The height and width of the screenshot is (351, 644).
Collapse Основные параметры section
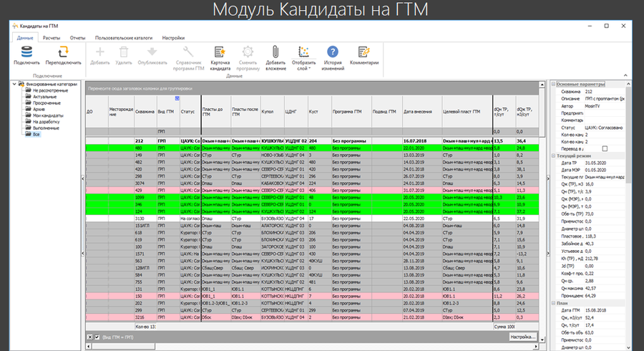tap(553, 84)
